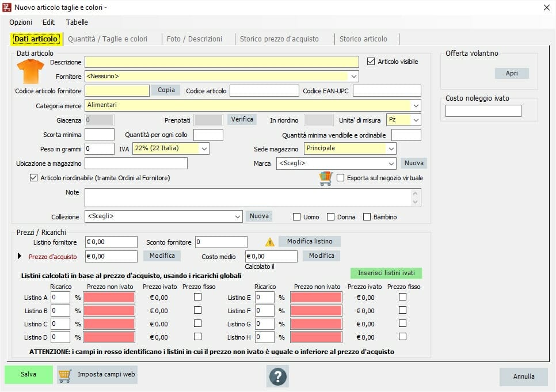Viewport: 556px width, 392px height.
Task: Click the Codice EAN-UPC field
Action: (387, 90)
